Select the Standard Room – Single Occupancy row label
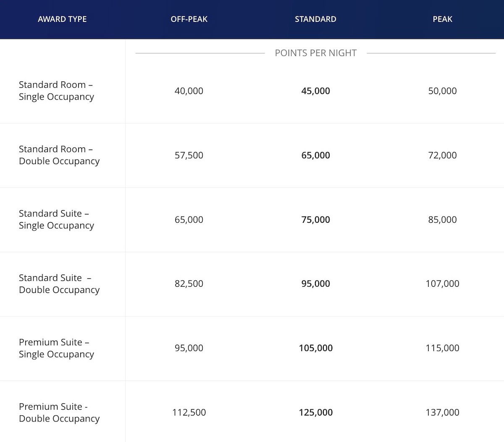504x442 pixels. coord(56,91)
